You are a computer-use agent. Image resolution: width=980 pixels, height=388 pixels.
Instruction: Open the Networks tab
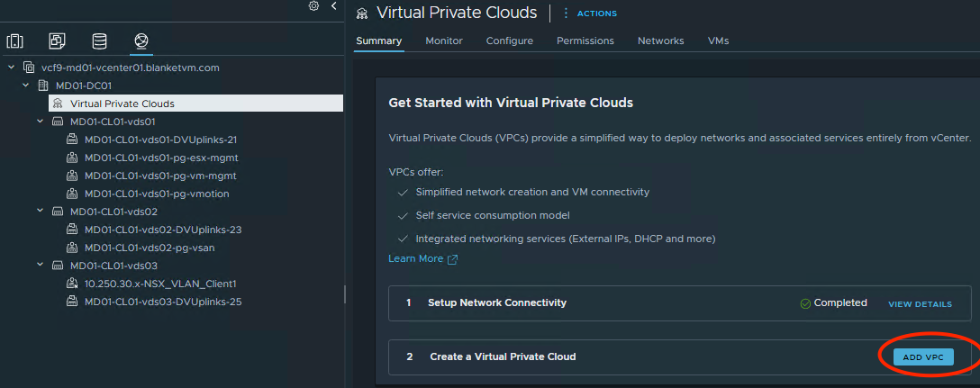[x=660, y=41]
